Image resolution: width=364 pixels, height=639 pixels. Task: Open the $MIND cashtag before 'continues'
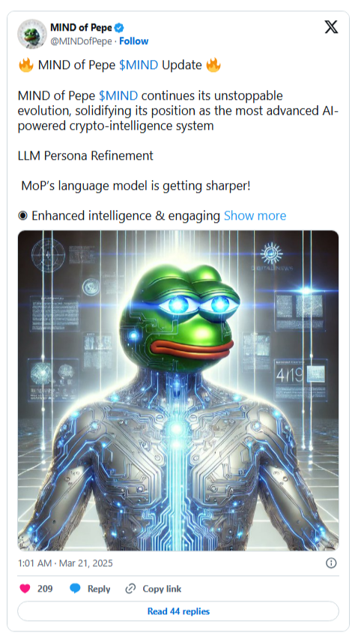pyautogui.click(x=118, y=96)
